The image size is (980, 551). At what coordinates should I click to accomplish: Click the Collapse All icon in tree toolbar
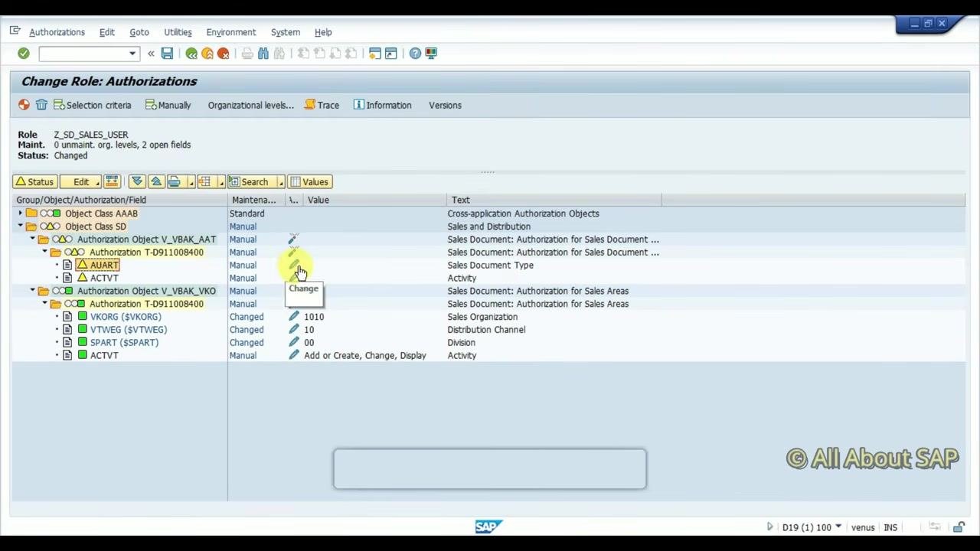tap(155, 182)
